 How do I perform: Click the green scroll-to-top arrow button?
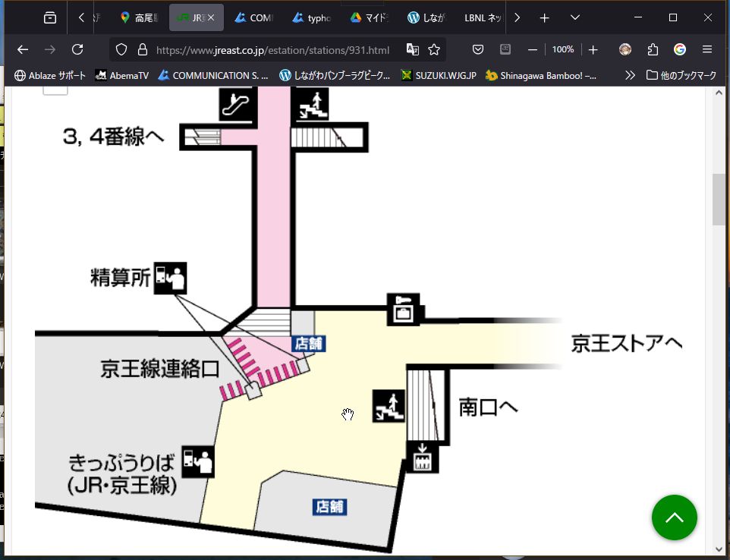[x=674, y=518]
